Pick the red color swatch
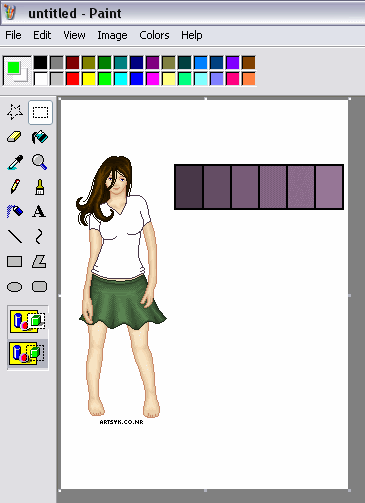Viewport: 365px width, 503px height. click(72, 79)
